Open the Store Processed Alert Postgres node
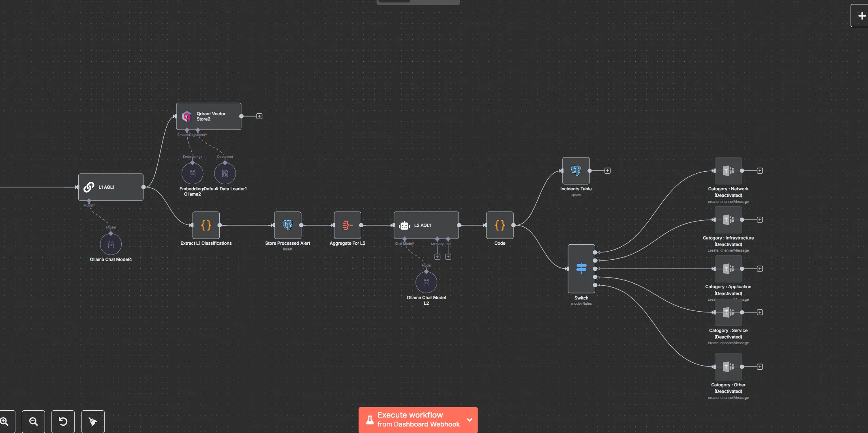Viewport: 868px width, 433px height. click(x=287, y=226)
